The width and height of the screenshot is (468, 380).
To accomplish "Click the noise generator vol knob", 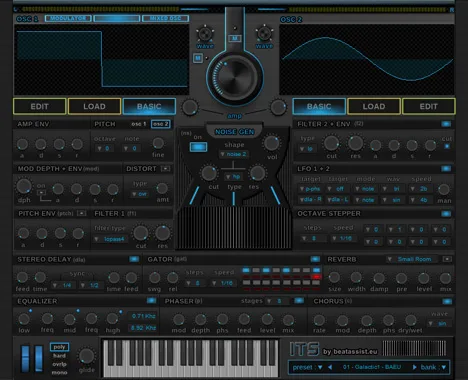I will (x=272, y=143).
